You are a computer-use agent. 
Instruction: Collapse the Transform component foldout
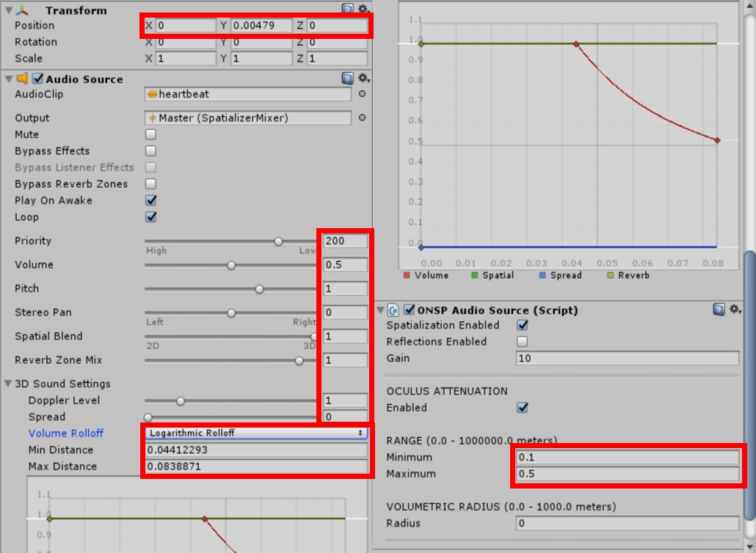(8, 10)
